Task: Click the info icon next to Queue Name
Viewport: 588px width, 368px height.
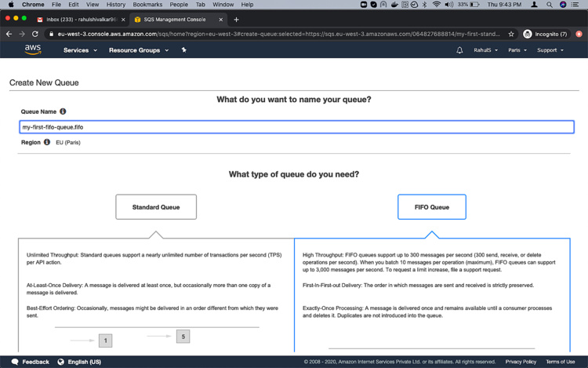Action: 63,111
